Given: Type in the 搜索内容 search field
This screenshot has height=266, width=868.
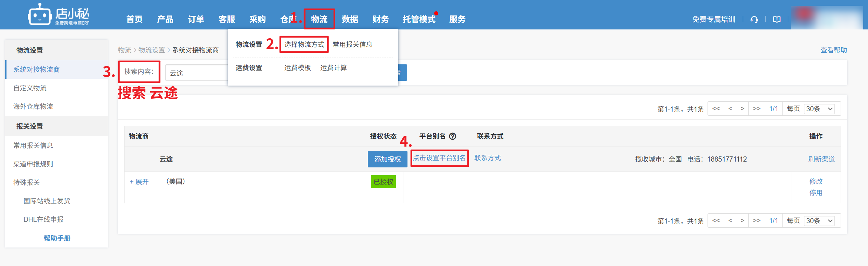Looking at the screenshot, I should point(196,73).
